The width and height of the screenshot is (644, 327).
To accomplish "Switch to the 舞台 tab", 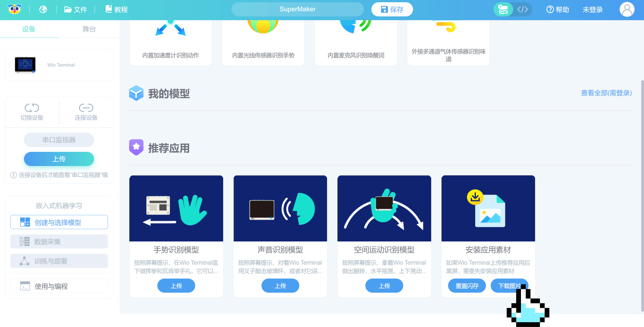I will click(89, 29).
